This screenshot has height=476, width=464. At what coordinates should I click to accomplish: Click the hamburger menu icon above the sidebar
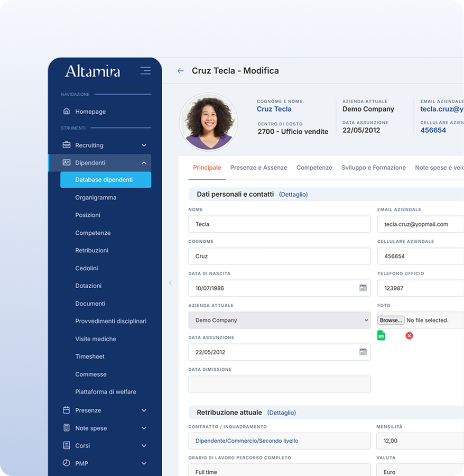coord(145,70)
